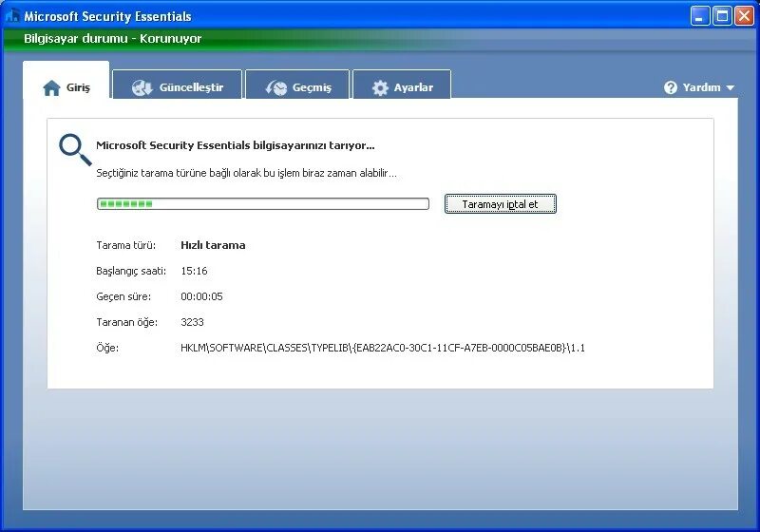
Task: Switch to the Güncelleştir tab
Action: [x=177, y=85]
